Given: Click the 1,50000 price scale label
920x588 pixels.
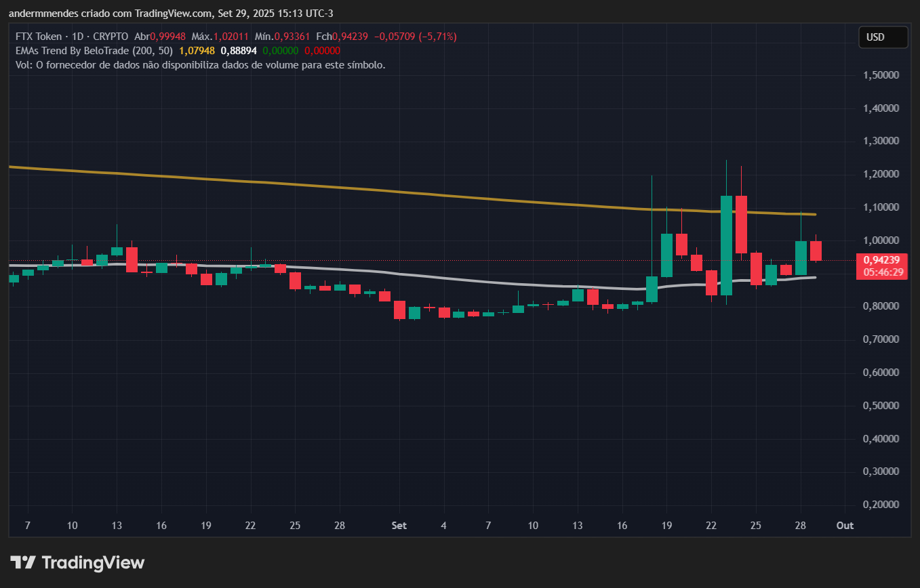Looking at the screenshot, I should click(x=881, y=75).
